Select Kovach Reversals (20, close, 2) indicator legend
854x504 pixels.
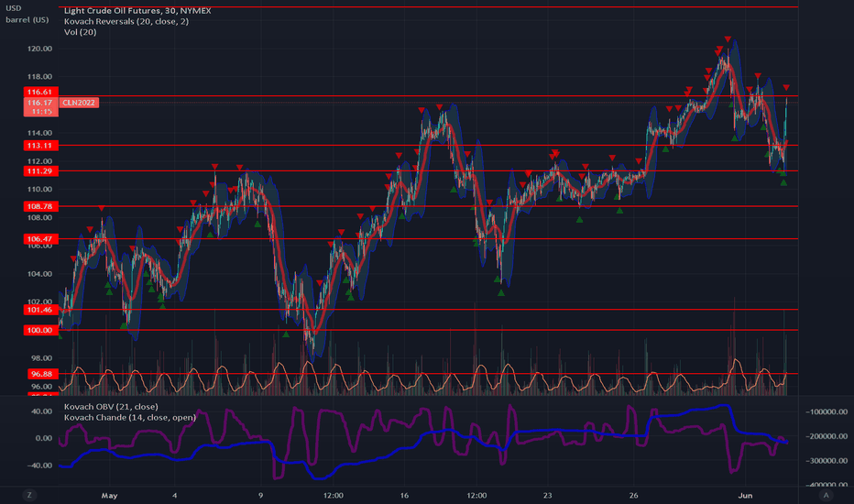coord(126,21)
